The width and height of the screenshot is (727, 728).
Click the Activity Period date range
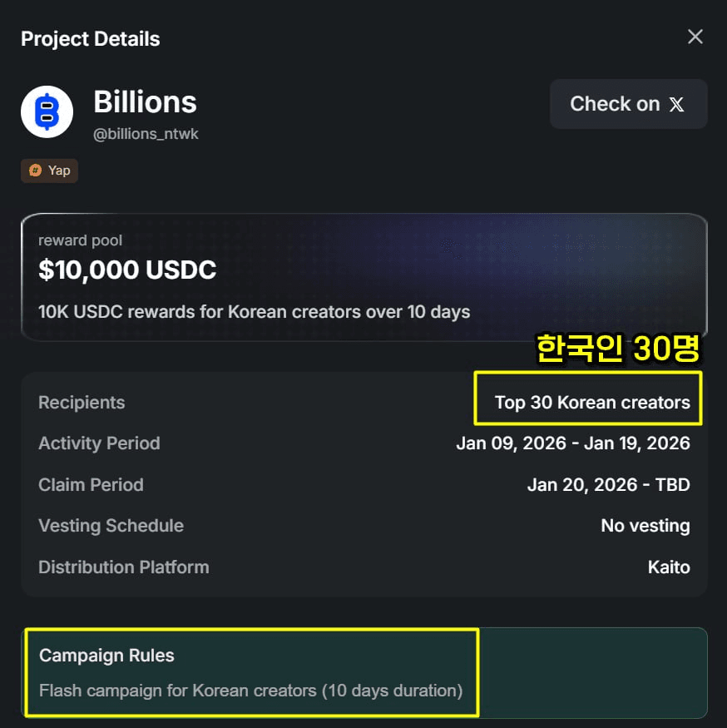coord(573,443)
